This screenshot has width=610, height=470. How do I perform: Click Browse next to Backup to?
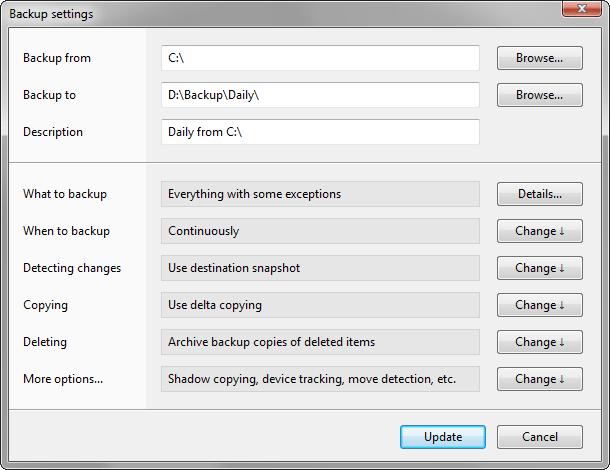click(539, 95)
